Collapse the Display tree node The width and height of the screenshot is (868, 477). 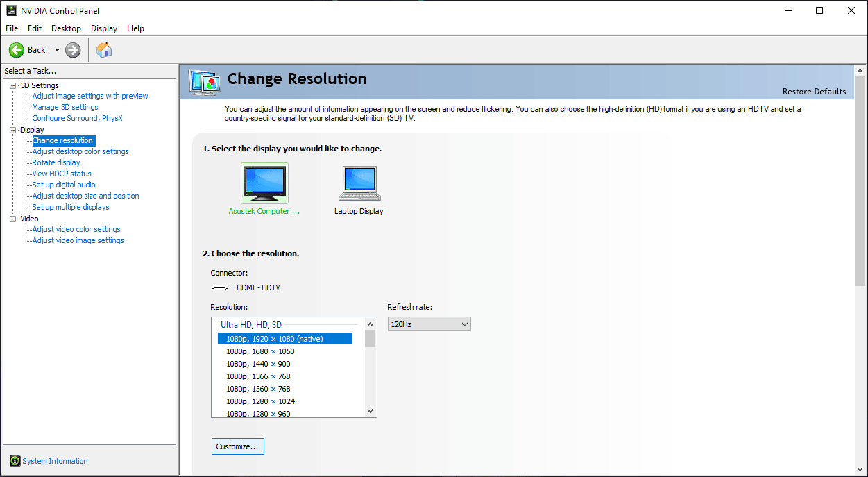(12, 130)
